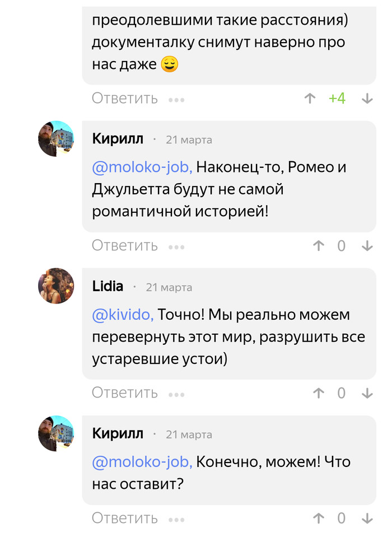Open Lidia's profile picture
The width and height of the screenshot is (392, 533).
coord(56,286)
